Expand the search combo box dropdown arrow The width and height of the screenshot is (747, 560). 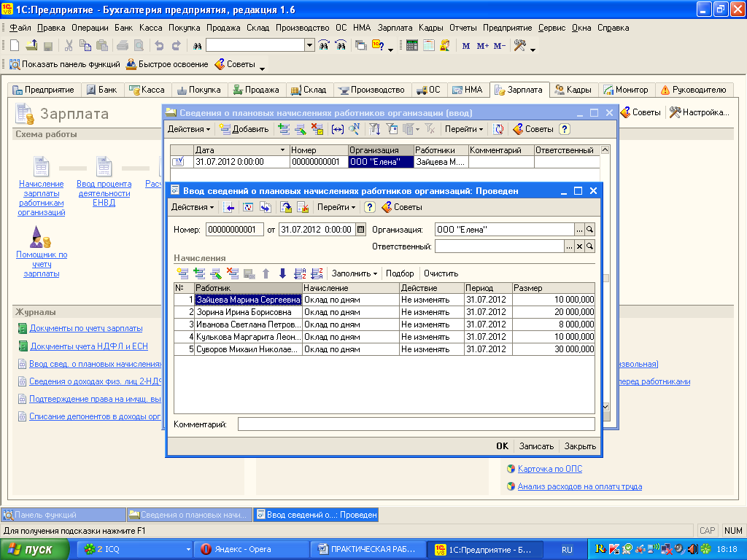coord(309,45)
